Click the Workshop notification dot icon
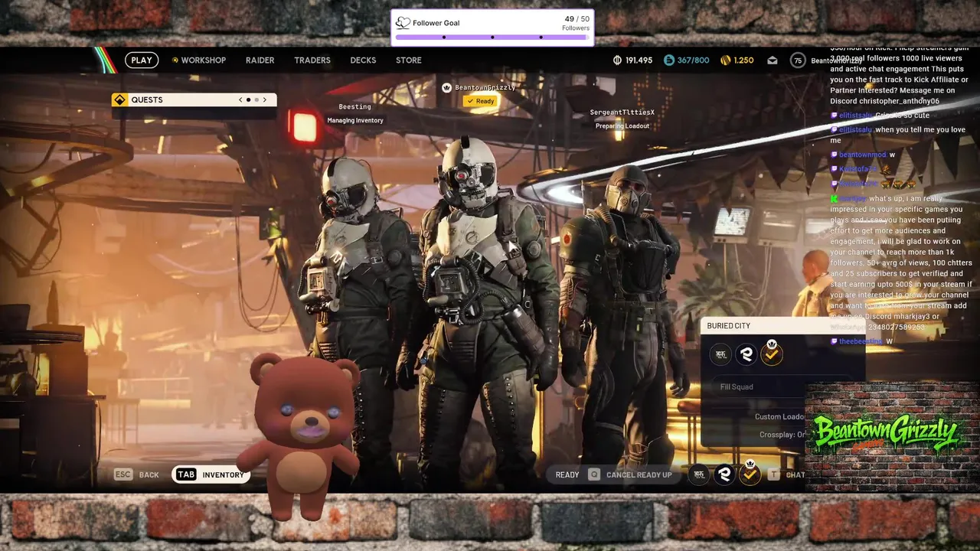This screenshot has height=551, width=980. (175, 60)
